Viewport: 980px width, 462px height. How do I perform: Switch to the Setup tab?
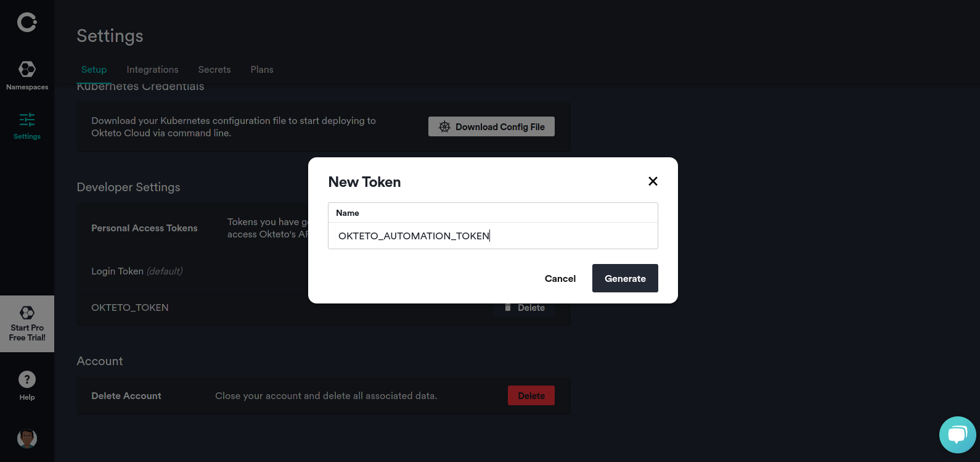point(94,70)
